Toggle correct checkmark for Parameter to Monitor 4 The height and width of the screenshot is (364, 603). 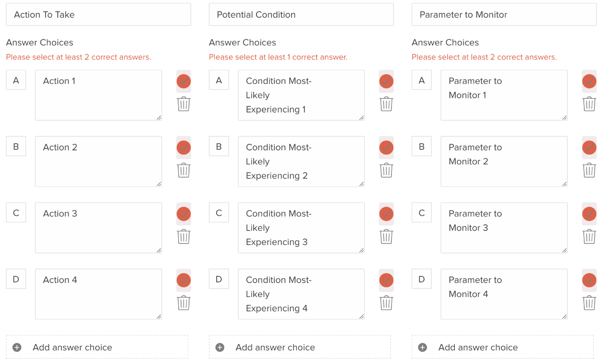(589, 280)
